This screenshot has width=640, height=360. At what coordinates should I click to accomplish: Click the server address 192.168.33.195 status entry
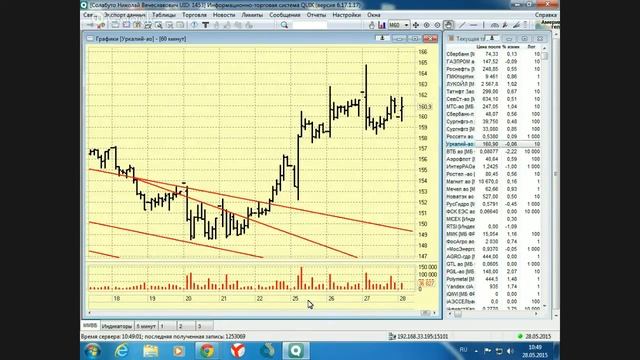click(x=418, y=336)
